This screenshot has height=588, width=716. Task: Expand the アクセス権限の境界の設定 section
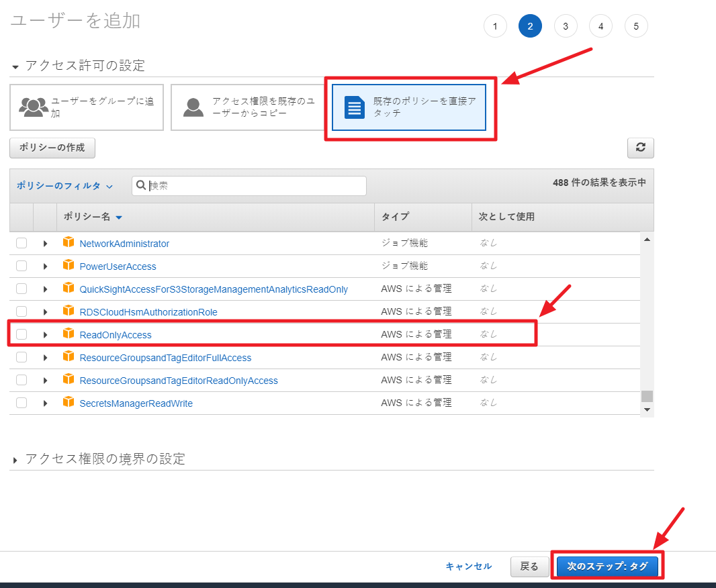tap(16, 460)
